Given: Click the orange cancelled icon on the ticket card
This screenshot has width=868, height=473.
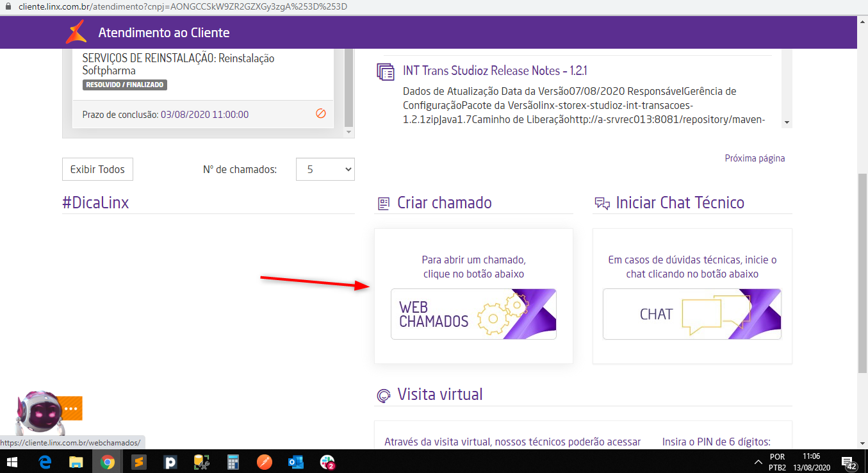Looking at the screenshot, I should tap(321, 113).
